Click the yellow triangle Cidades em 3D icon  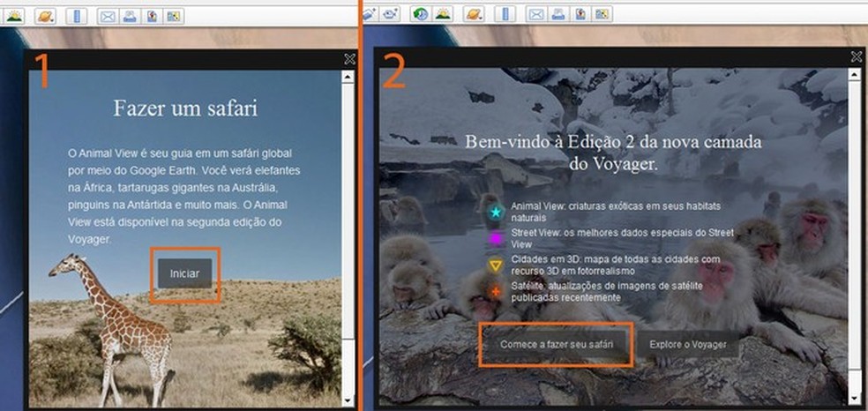(496, 265)
